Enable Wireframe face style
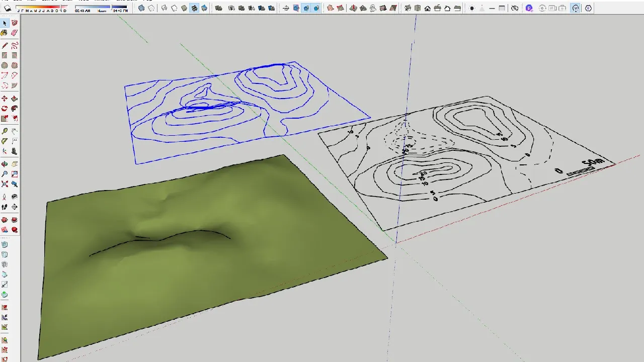644x362 pixels. (x=164, y=8)
